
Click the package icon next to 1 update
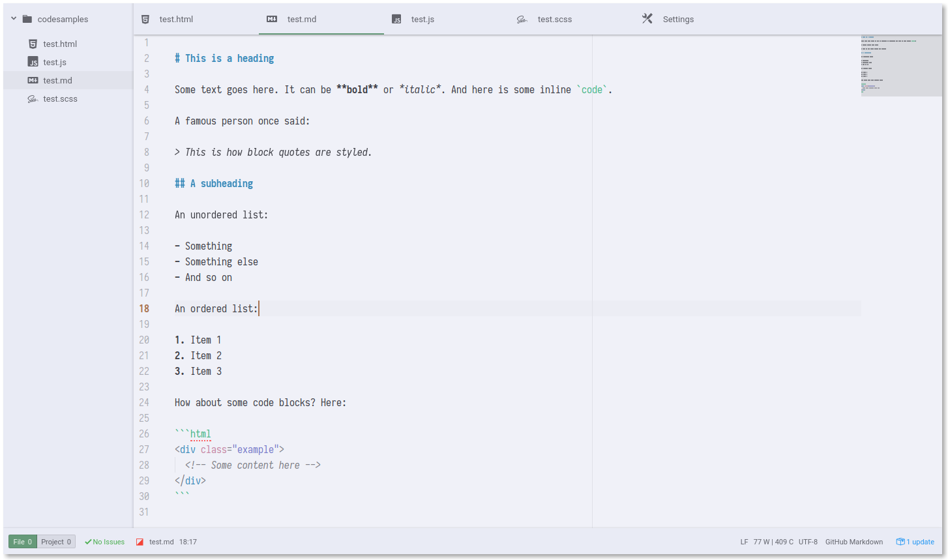(900, 542)
